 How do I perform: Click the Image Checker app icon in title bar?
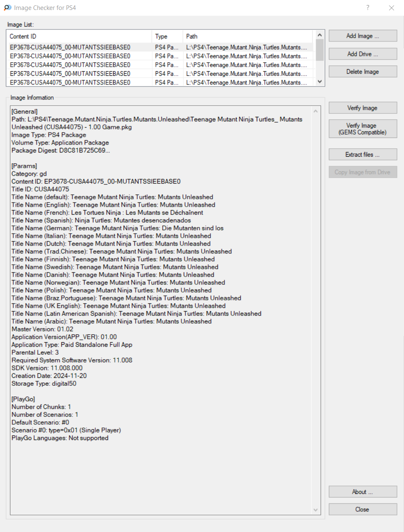[x=7, y=7]
